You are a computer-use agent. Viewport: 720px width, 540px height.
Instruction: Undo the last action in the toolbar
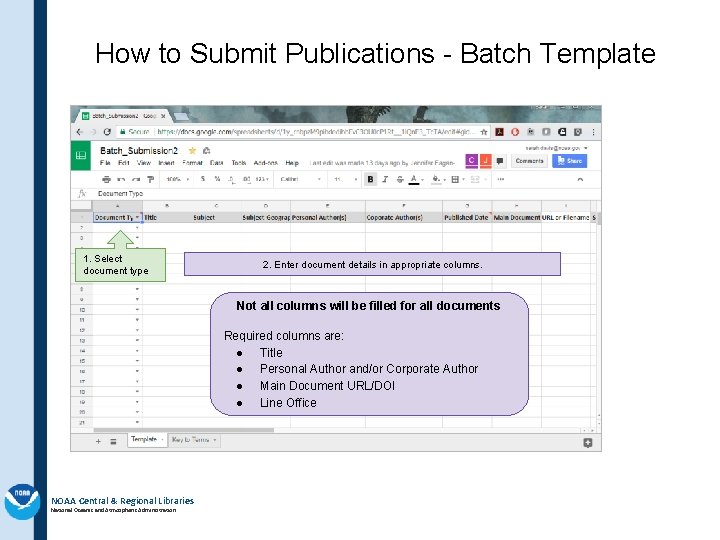121,179
